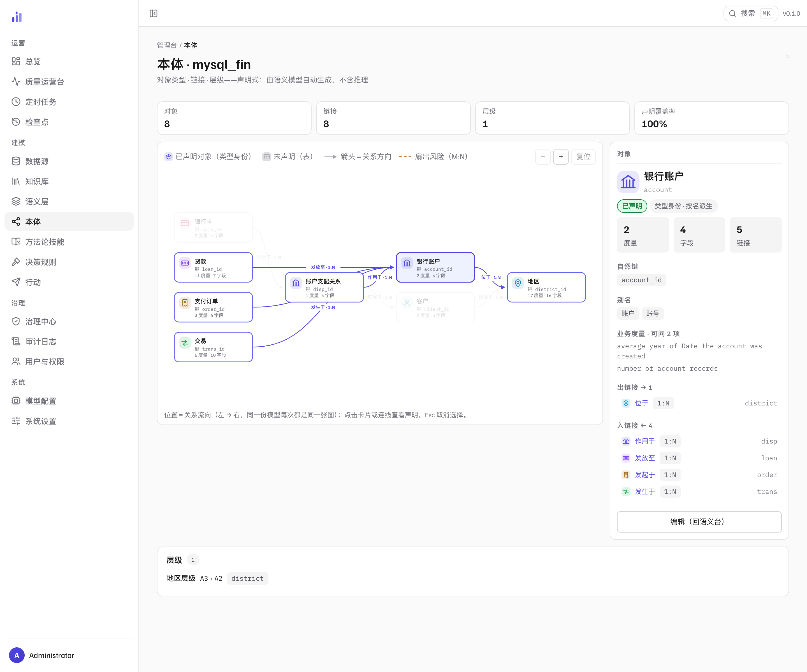Select the 支付订单 order node card
Image resolution: width=807 pixels, height=672 pixels.
click(x=213, y=307)
